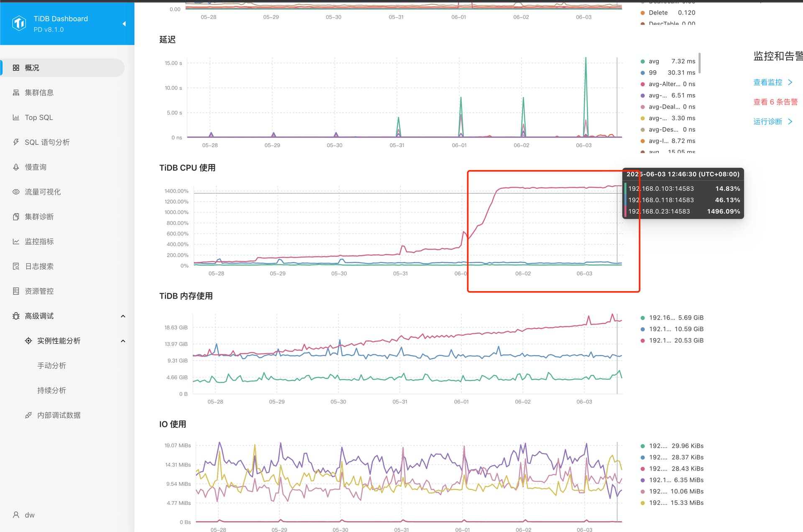803x532 pixels.
Task: Click avg-I... 8.72 ms legend entry
Action: coord(668,141)
